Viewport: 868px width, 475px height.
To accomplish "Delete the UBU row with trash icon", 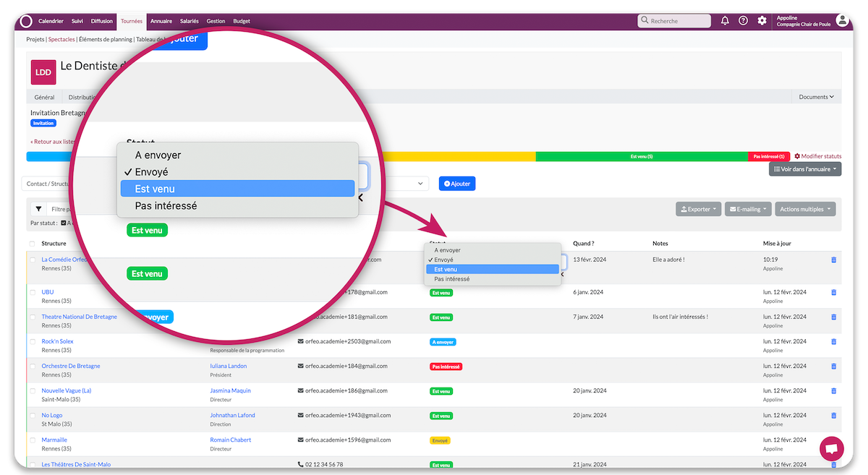I will coord(833,292).
